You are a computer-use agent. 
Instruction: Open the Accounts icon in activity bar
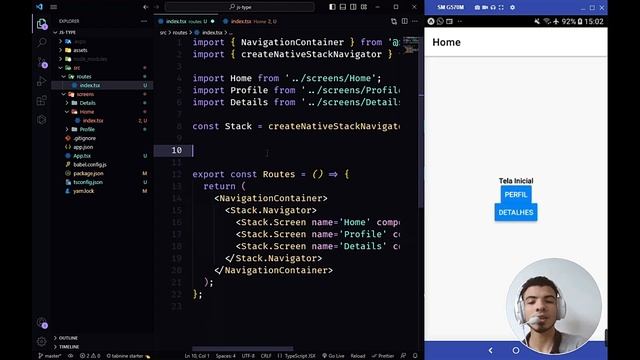coord(42,323)
